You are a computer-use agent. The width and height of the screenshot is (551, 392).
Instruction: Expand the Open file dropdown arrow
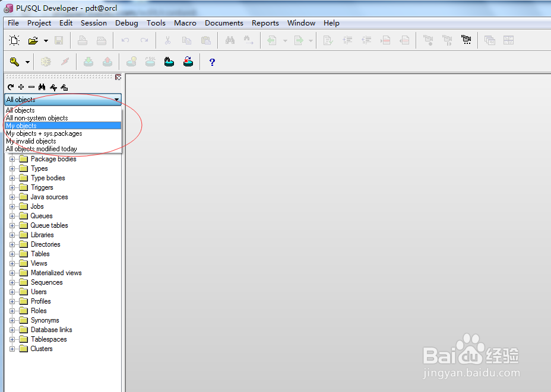[46, 41]
